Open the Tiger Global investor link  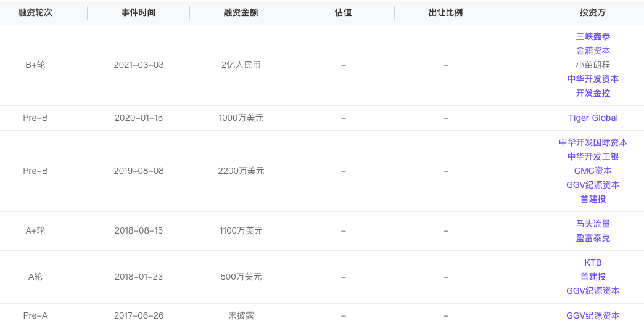tap(593, 118)
